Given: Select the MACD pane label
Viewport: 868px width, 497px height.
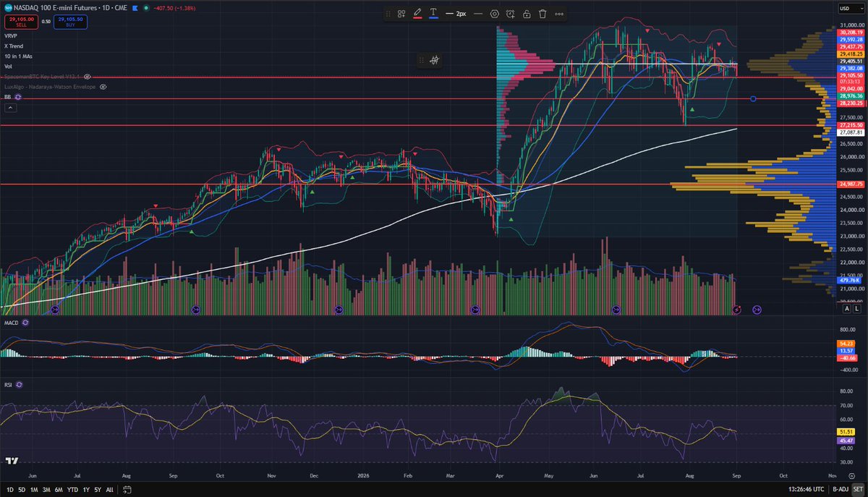Looking at the screenshot, I should [x=12, y=323].
